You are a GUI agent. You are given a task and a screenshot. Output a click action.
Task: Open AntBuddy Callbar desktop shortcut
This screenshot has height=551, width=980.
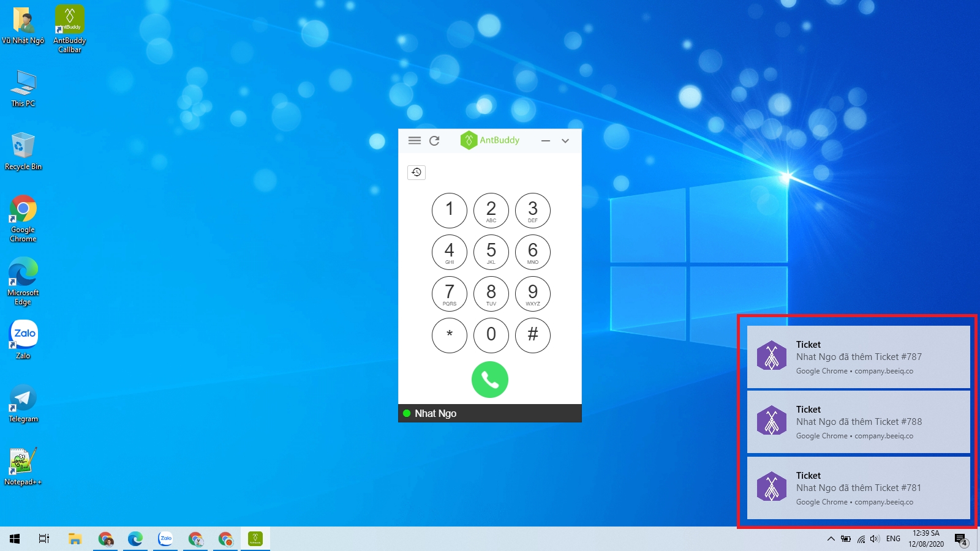coord(70,29)
